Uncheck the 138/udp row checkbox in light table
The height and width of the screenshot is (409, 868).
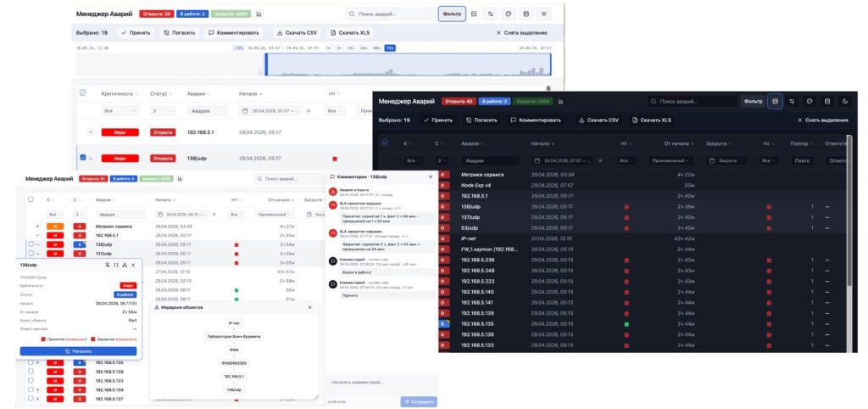click(82, 158)
